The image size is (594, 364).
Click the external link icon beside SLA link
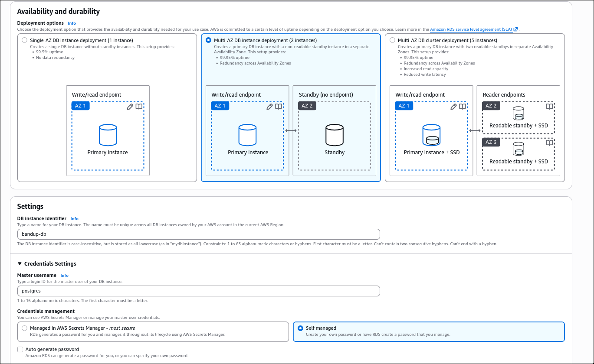515,29
